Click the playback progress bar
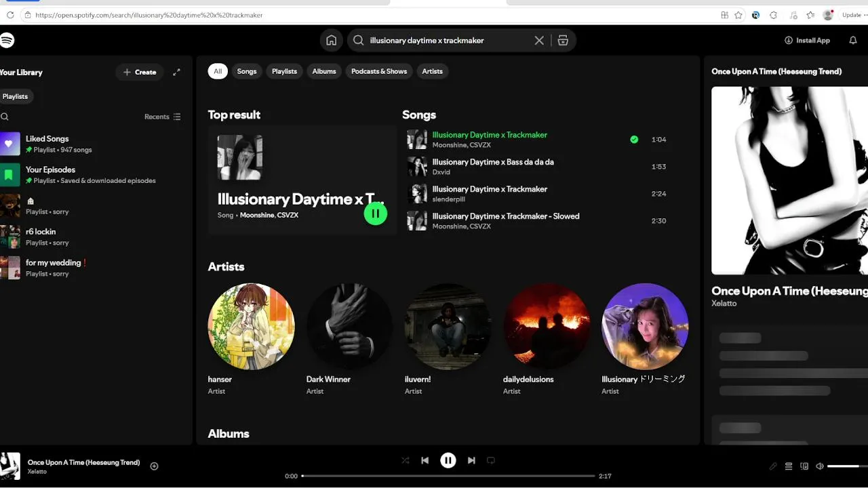The height and width of the screenshot is (488, 868). click(x=448, y=476)
